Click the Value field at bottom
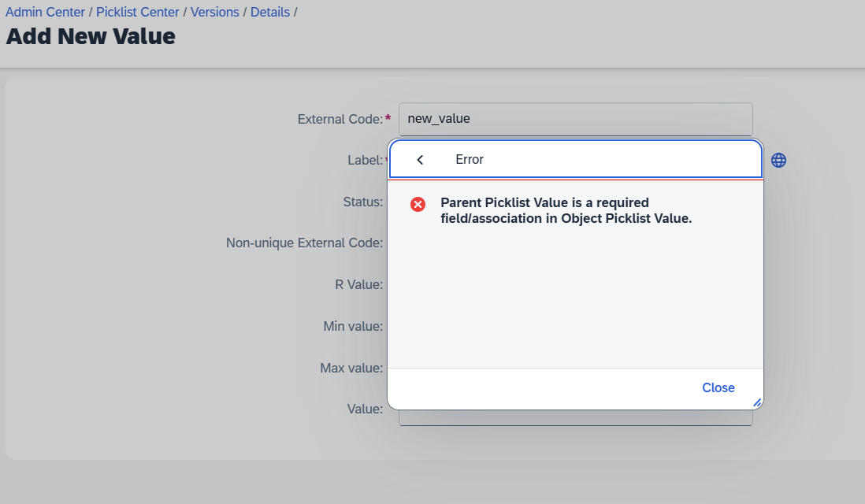865x504 pixels. pyautogui.click(x=575, y=418)
